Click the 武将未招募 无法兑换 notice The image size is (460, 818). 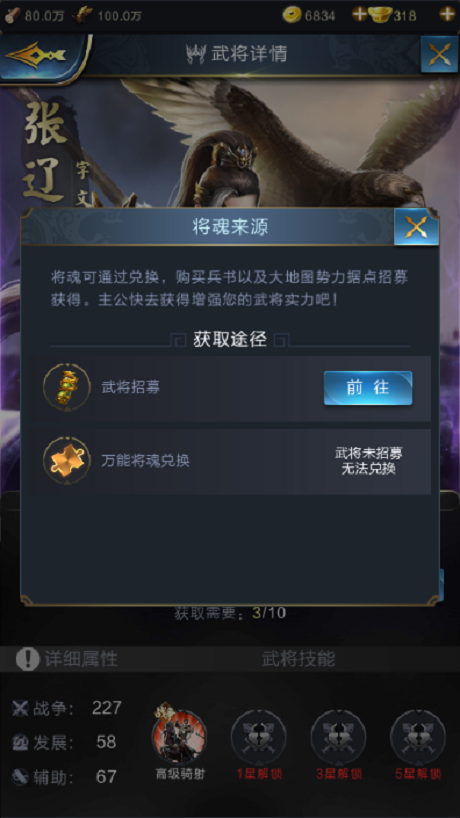tap(368, 461)
